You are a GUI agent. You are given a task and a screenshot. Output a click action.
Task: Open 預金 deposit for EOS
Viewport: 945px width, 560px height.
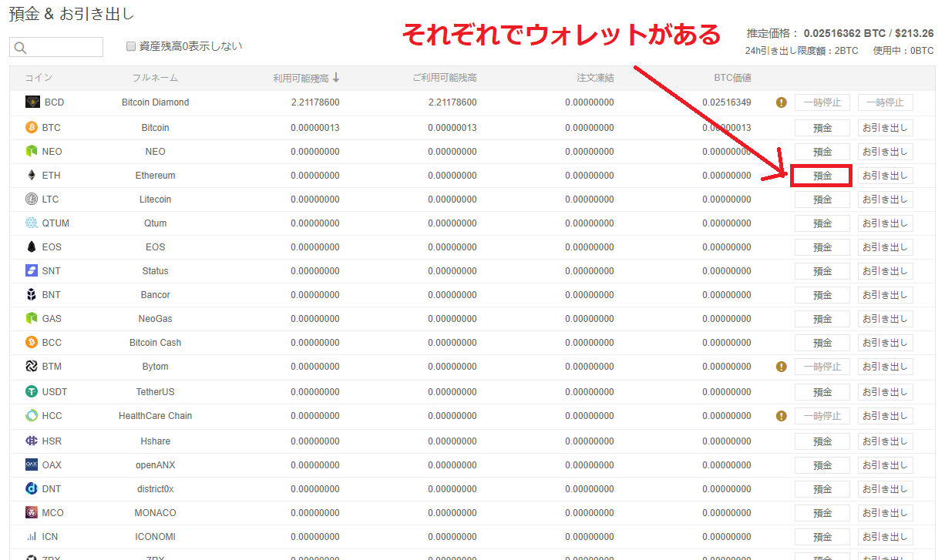click(x=822, y=247)
